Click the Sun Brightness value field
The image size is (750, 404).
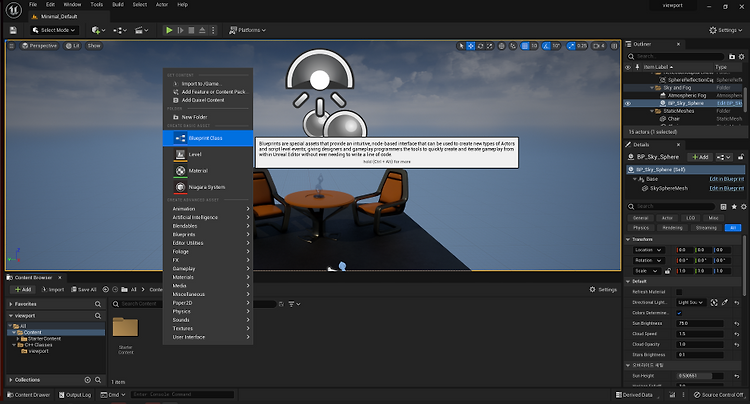700,324
